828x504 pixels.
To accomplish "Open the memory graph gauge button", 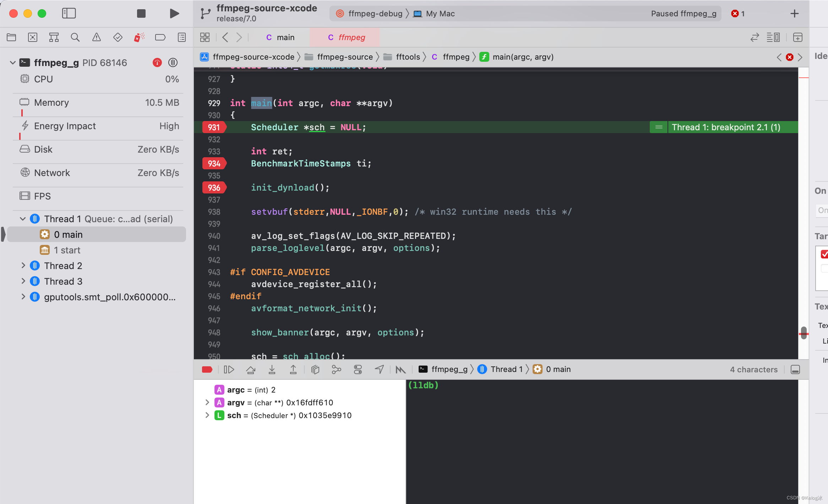I will click(157, 62).
